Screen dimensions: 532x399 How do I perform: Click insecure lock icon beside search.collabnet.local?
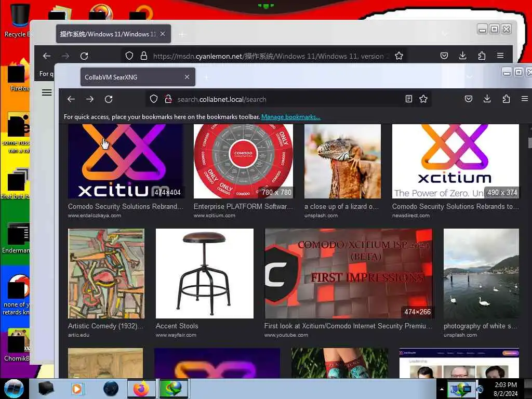pos(168,99)
